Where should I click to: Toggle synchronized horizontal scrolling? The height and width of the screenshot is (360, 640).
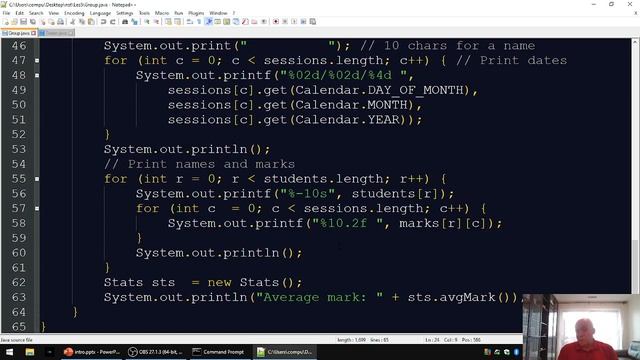pyautogui.click(x=178, y=22)
